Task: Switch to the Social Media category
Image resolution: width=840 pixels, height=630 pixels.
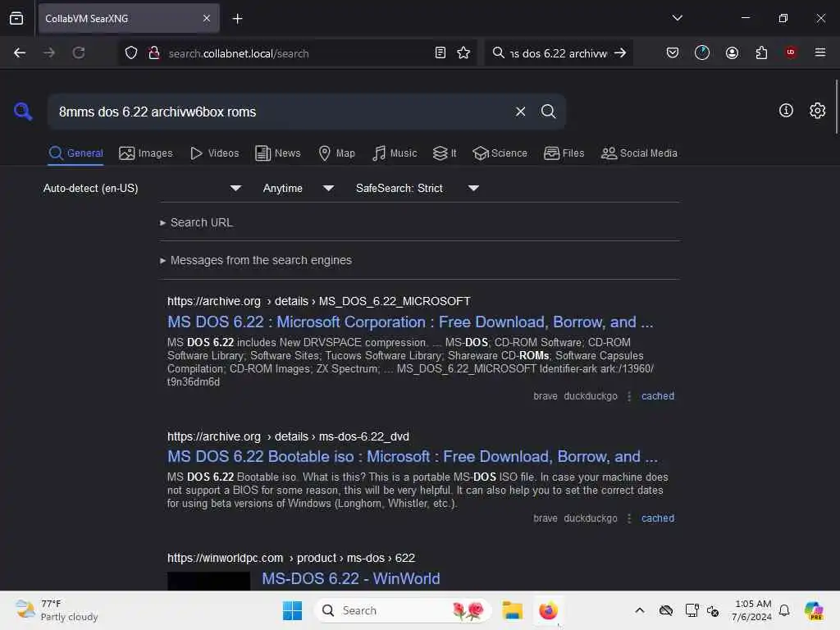Action: coord(639,153)
